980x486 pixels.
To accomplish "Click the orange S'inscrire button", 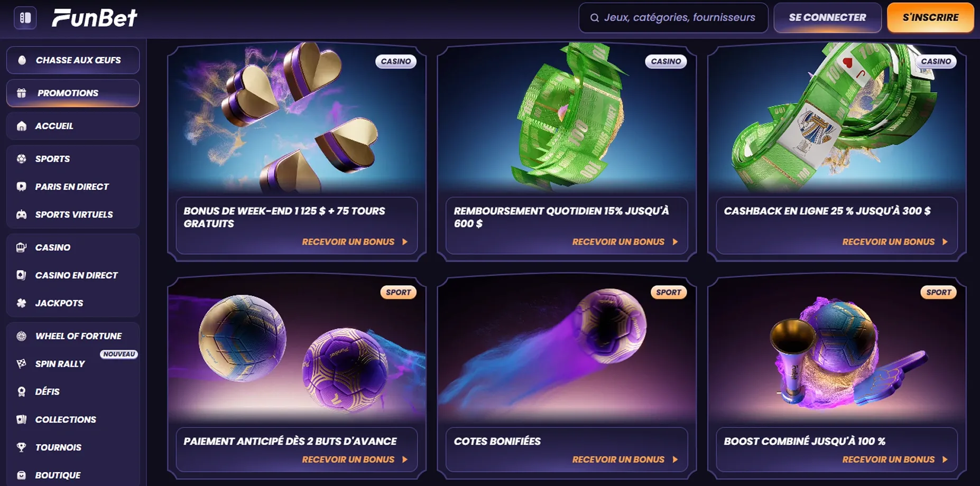I will pyautogui.click(x=930, y=18).
